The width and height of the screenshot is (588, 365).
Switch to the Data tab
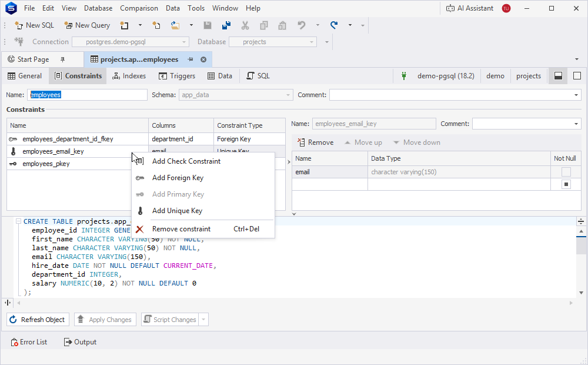click(220, 76)
